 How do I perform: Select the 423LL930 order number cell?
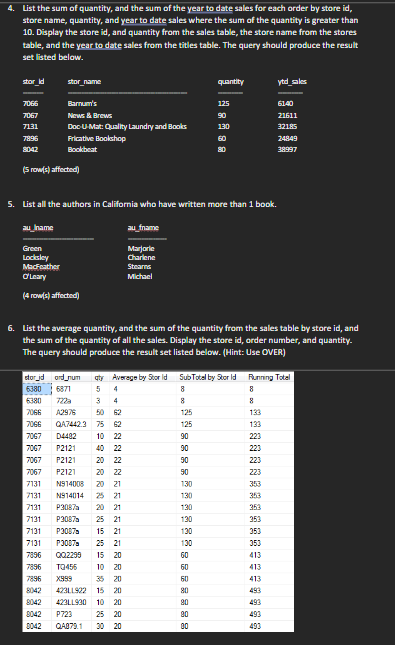(x=71, y=602)
